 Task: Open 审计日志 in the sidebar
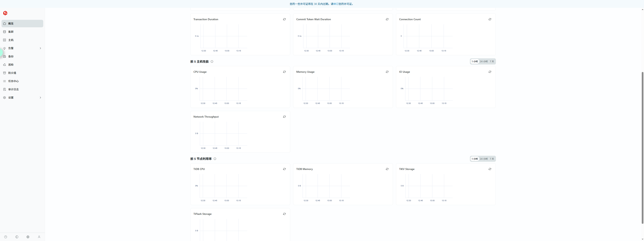click(13, 89)
